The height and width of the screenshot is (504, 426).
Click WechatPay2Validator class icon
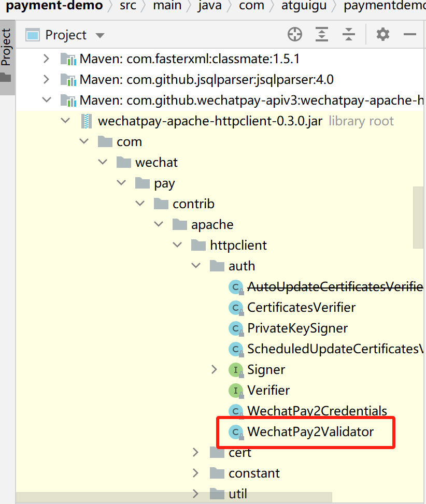[x=236, y=432]
